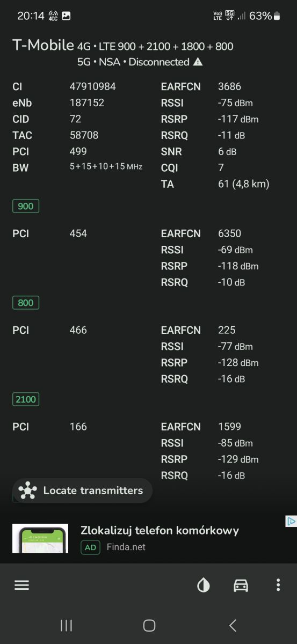
Task: Open the Zlokalizuj telefon komórkowy ad
Action: 160,530
